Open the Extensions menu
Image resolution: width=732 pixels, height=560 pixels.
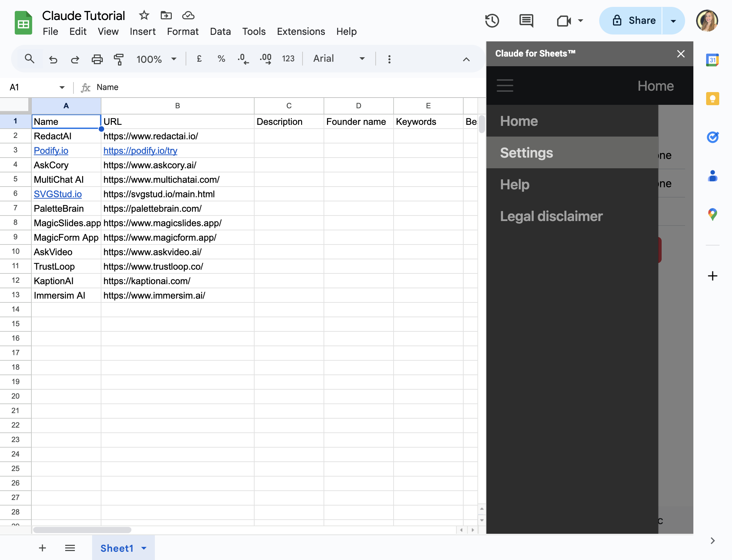(301, 31)
